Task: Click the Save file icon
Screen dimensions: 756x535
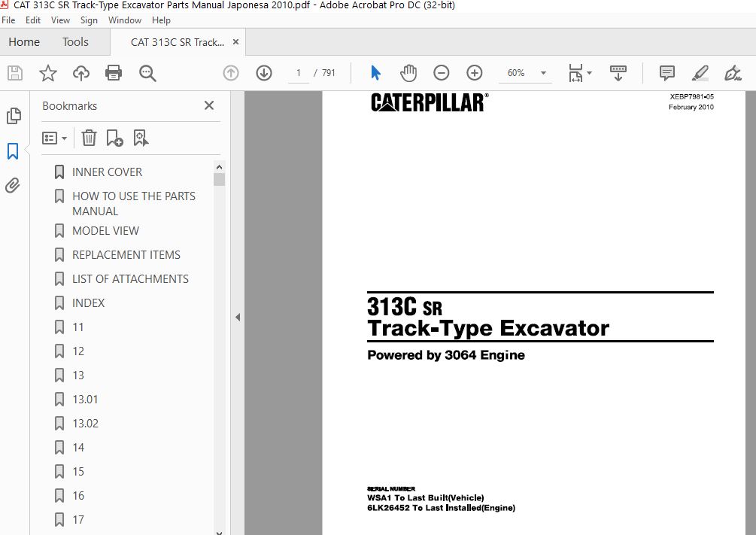Action: [15, 73]
